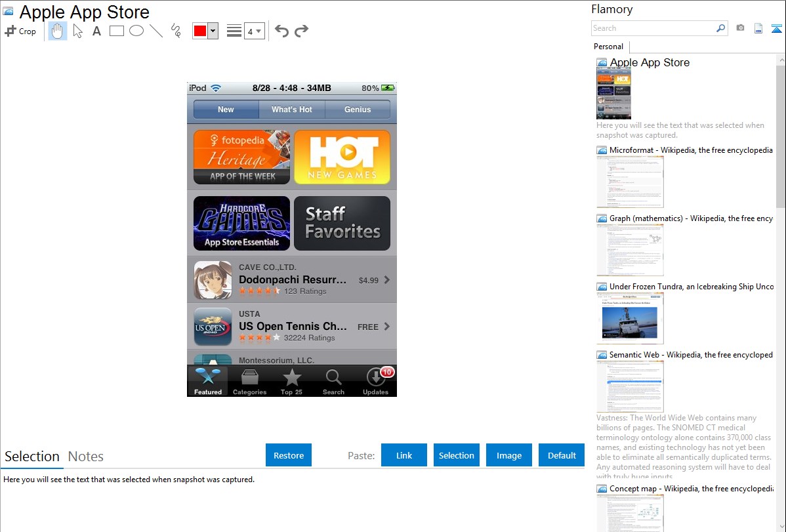This screenshot has width=786, height=532.
Task: Click the sidebar scrollbar down arrow
Action: (781, 527)
